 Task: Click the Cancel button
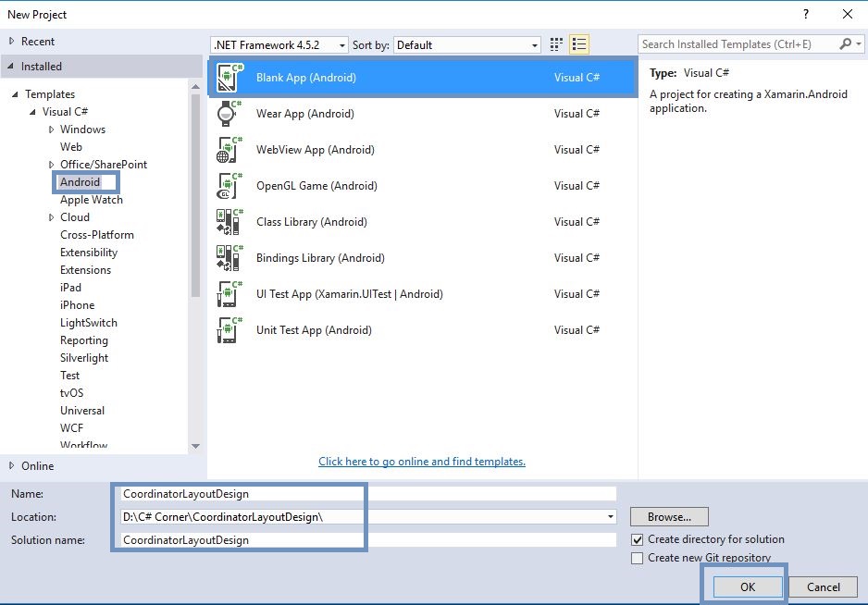[x=824, y=586]
